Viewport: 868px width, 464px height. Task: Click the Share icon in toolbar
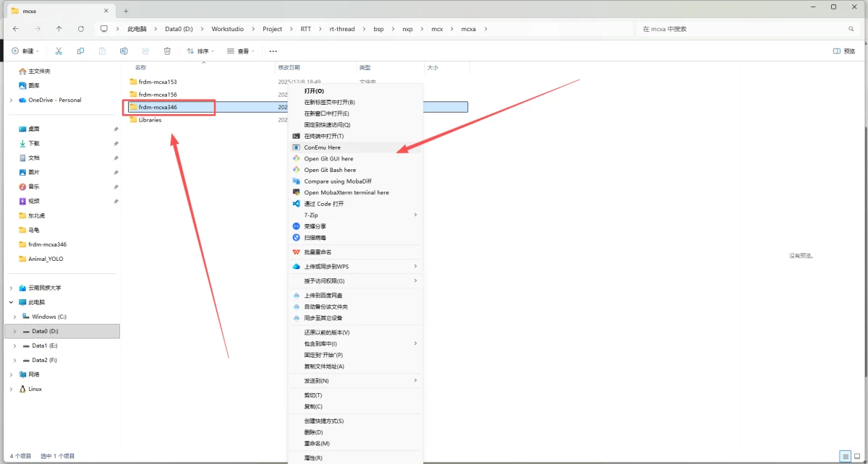[145, 51]
